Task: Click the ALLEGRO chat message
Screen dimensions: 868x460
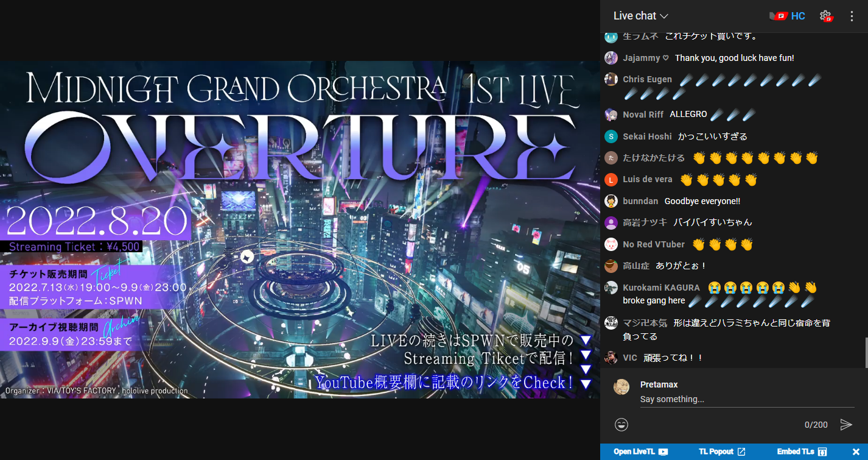Action: 688,115
